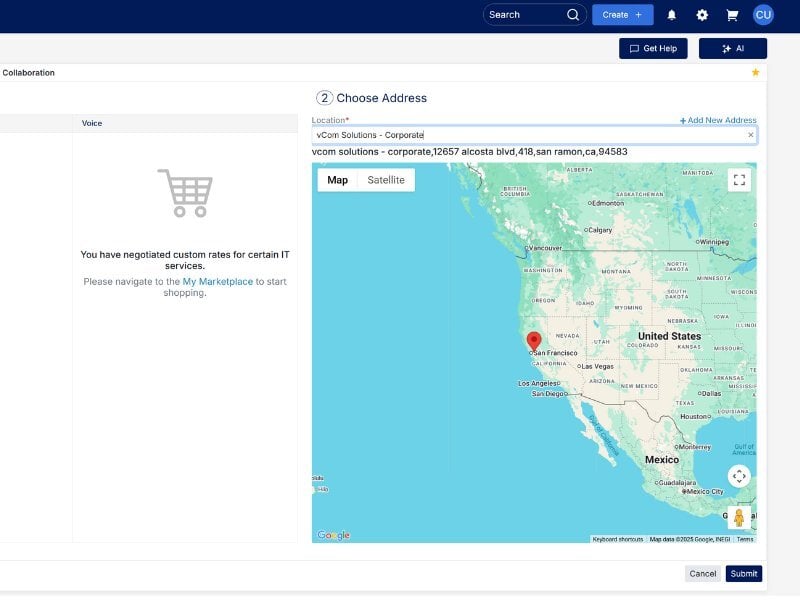This screenshot has height=600, width=800.
Task: Select the red map marker near San Francisco
Action: click(533, 341)
